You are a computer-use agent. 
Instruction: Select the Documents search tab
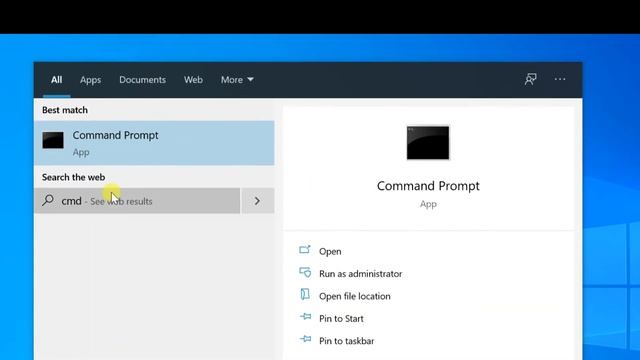pyautogui.click(x=142, y=80)
